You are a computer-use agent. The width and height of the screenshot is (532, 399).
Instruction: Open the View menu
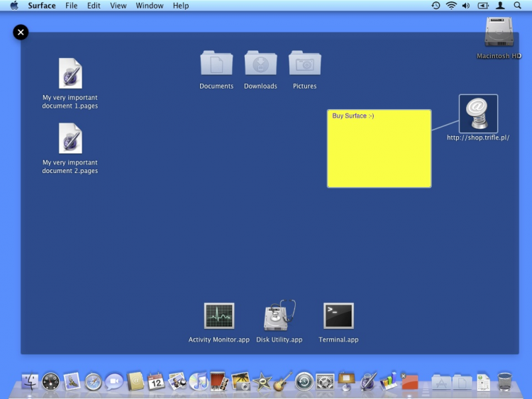pyautogui.click(x=118, y=6)
